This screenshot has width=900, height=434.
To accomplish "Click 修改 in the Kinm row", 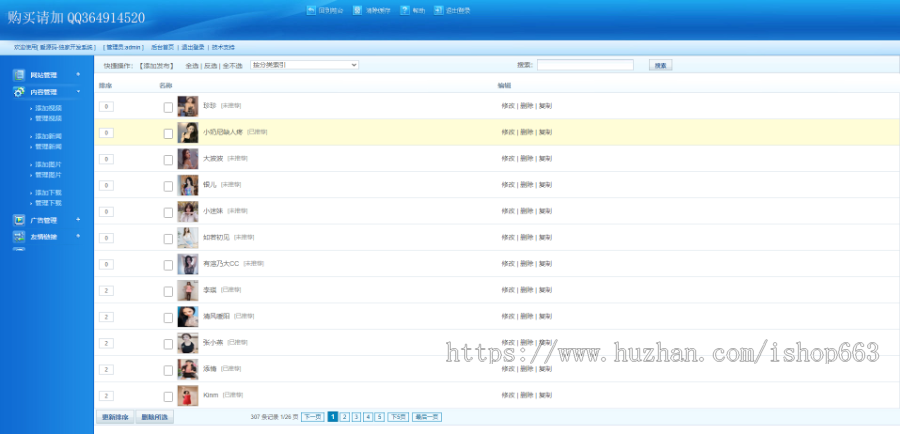I will [x=508, y=395].
